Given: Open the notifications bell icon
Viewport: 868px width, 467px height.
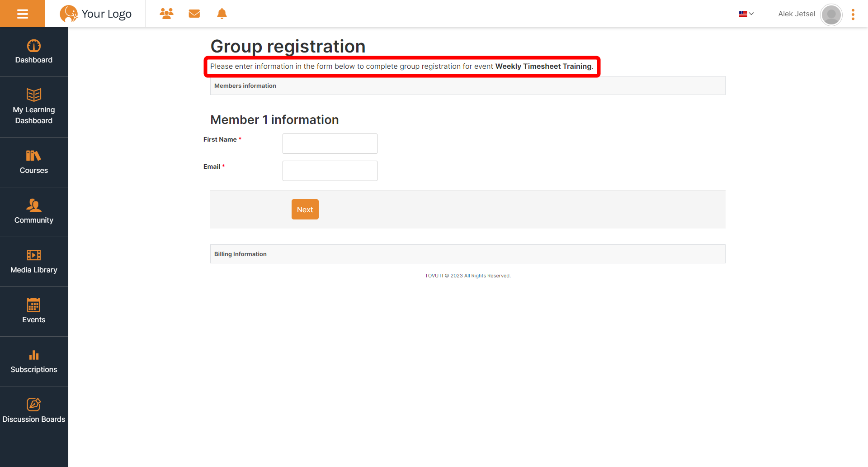Looking at the screenshot, I should pyautogui.click(x=222, y=14).
